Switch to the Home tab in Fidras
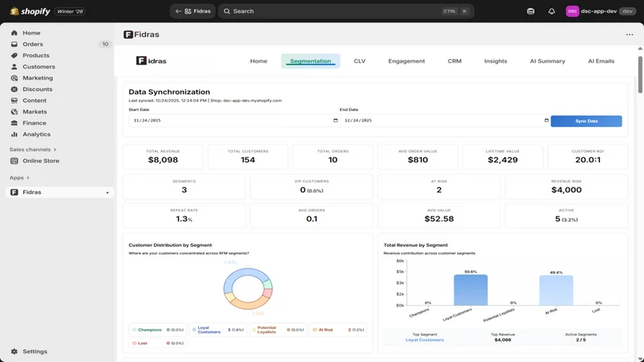The image size is (644, 362). click(x=258, y=61)
